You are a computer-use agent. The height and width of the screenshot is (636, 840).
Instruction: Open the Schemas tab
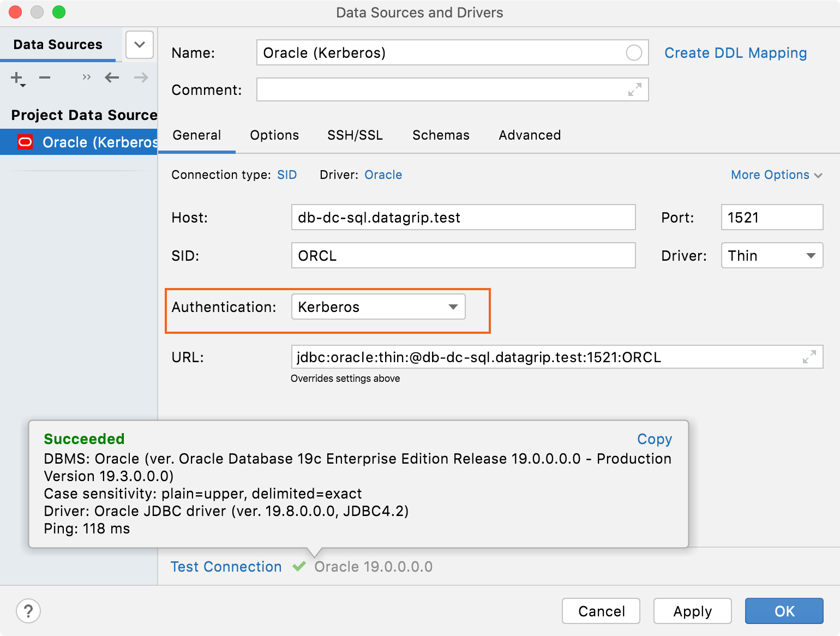tap(440, 135)
